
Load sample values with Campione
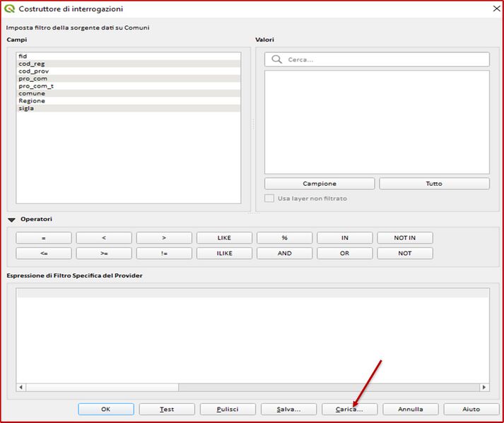pos(320,184)
